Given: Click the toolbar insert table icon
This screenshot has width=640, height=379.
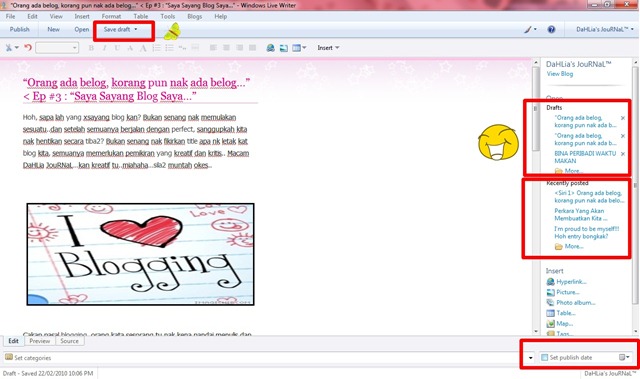Looking at the screenshot, I should pyautogui.click(x=296, y=48).
